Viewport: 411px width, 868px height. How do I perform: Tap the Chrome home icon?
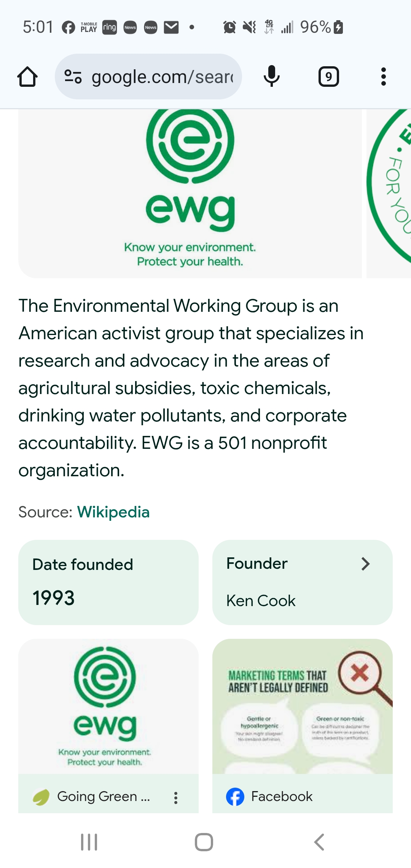(27, 77)
